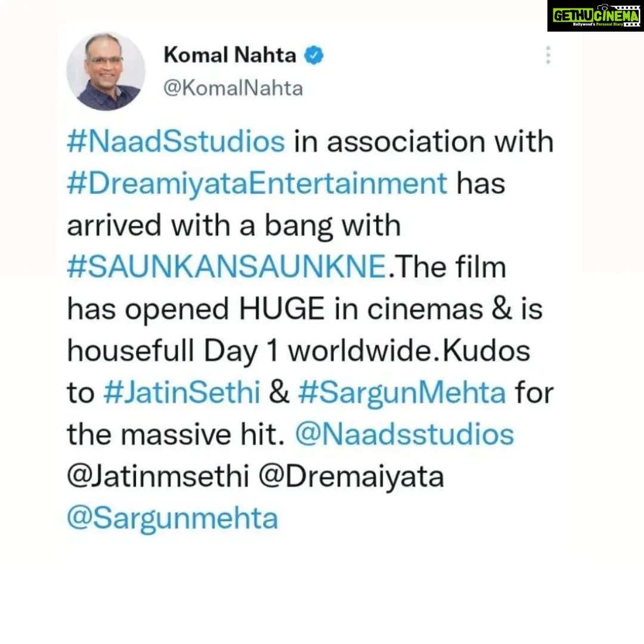Click the @Jatinmsethi text
The height and width of the screenshot is (644, 644).
click(x=158, y=477)
